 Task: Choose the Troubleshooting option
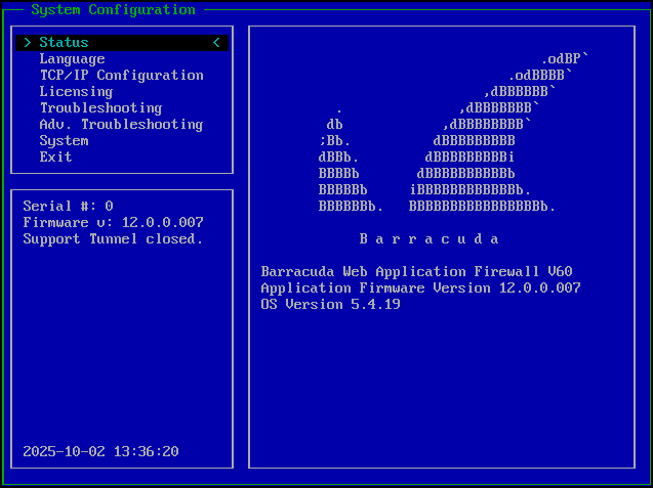point(100,108)
